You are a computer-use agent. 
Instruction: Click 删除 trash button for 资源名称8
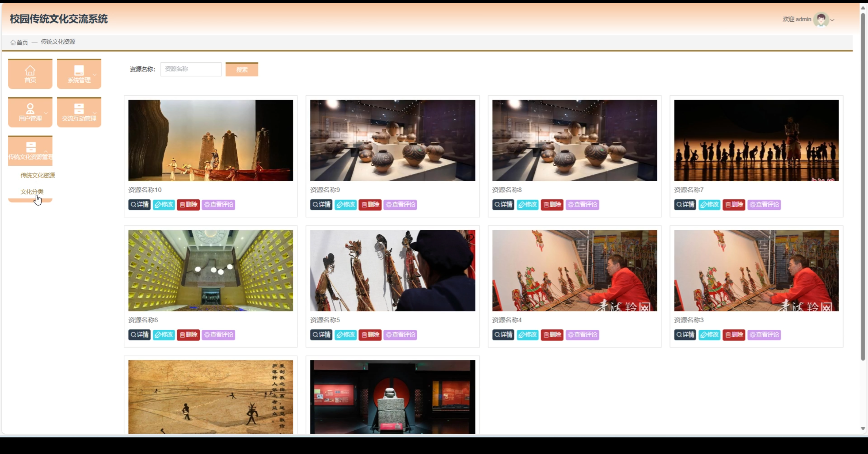coord(552,204)
